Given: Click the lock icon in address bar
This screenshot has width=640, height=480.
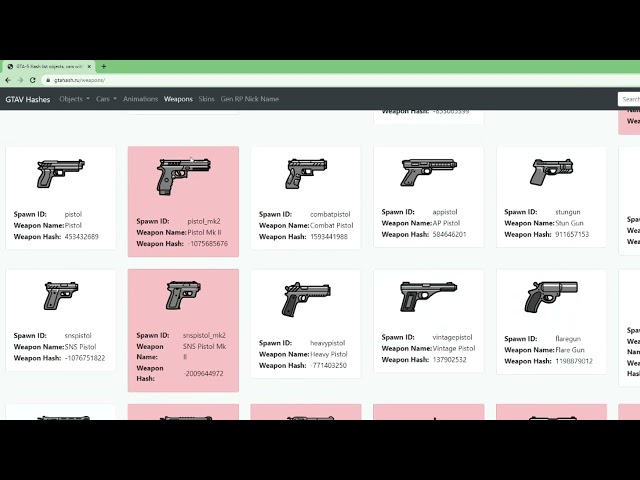Looking at the screenshot, I should coord(48,80).
